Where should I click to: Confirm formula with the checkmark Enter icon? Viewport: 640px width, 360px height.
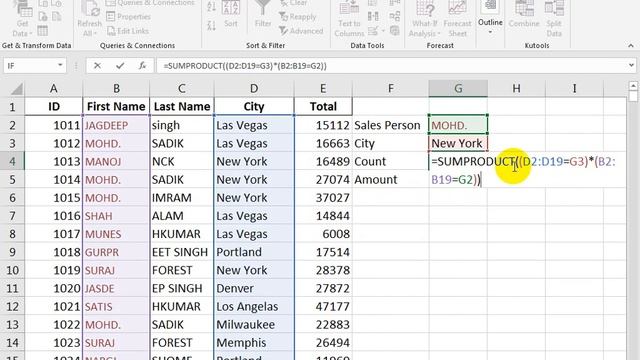tap(120, 65)
